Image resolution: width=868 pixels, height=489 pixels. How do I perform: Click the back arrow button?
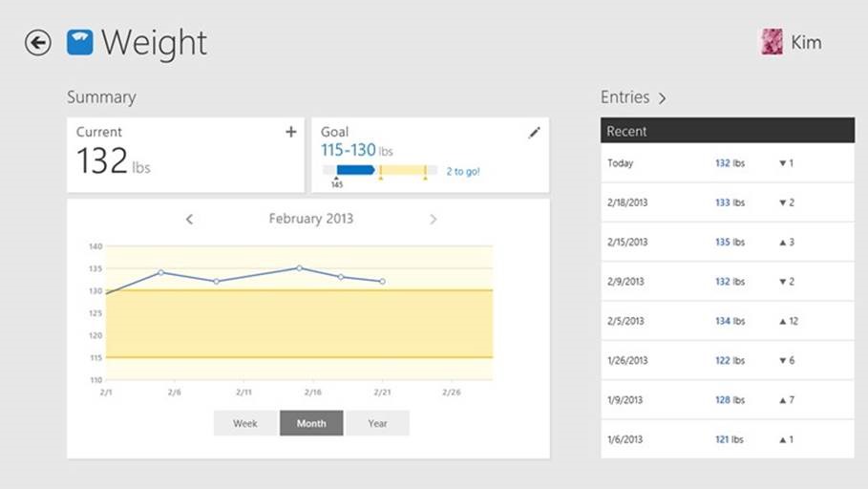pos(37,43)
